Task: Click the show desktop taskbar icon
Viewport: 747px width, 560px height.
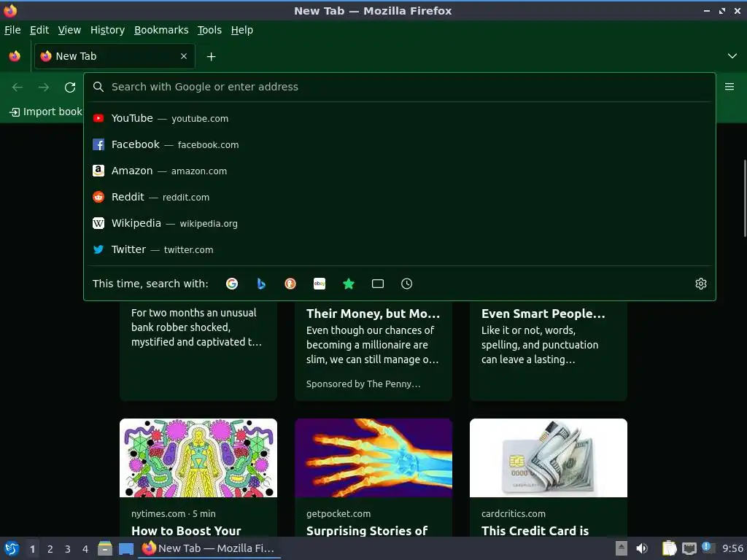Action: coord(125,548)
